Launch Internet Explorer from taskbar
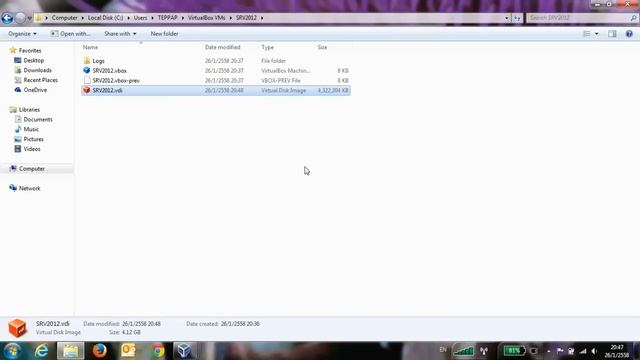 pyautogui.click(x=42, y=351)
